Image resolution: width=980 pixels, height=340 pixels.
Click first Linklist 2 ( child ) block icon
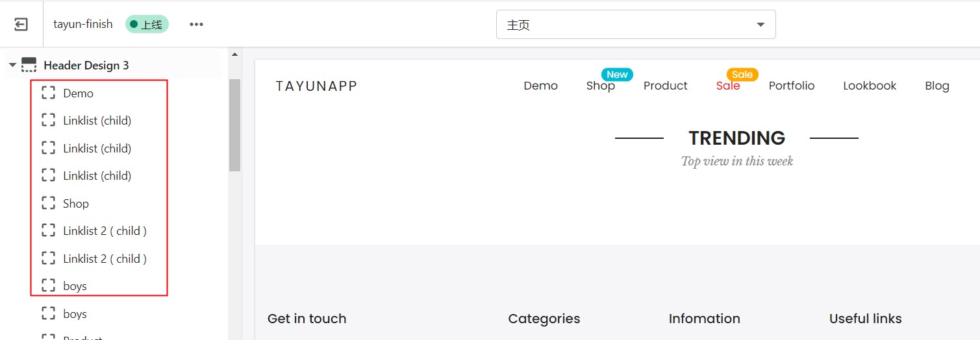click(48, 230)
